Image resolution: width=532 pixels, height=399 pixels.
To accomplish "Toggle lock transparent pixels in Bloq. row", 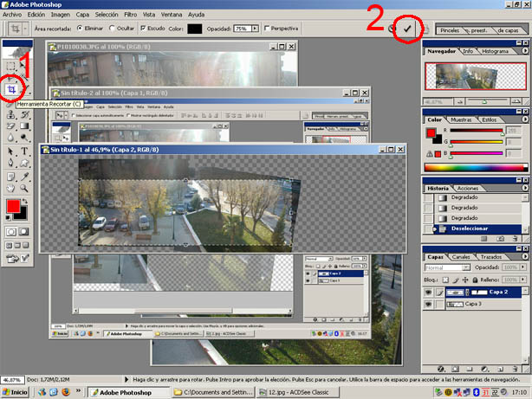I will pyautogui.click(x=446, y=280).
